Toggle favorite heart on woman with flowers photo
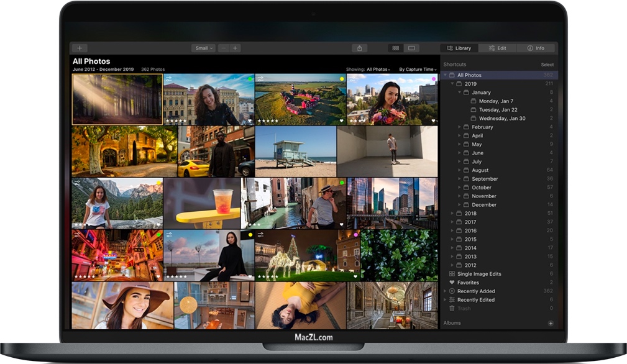This screenshot has width=627, height=364. 433,121
